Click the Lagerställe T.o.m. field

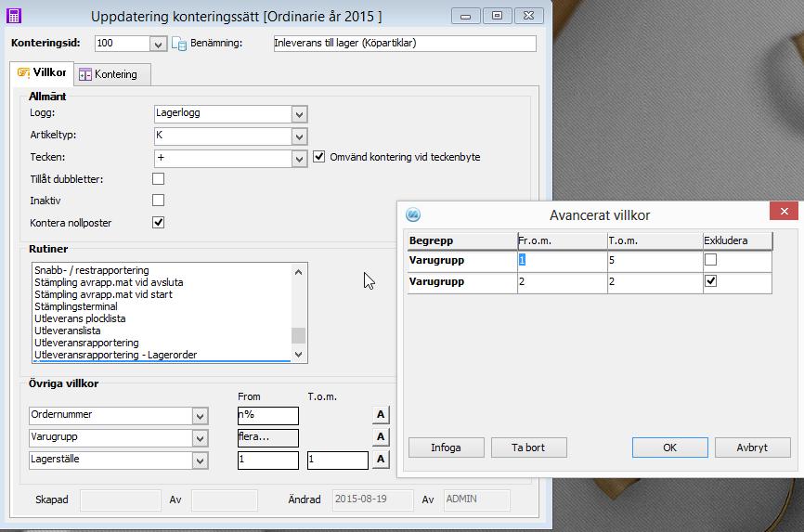337,461
